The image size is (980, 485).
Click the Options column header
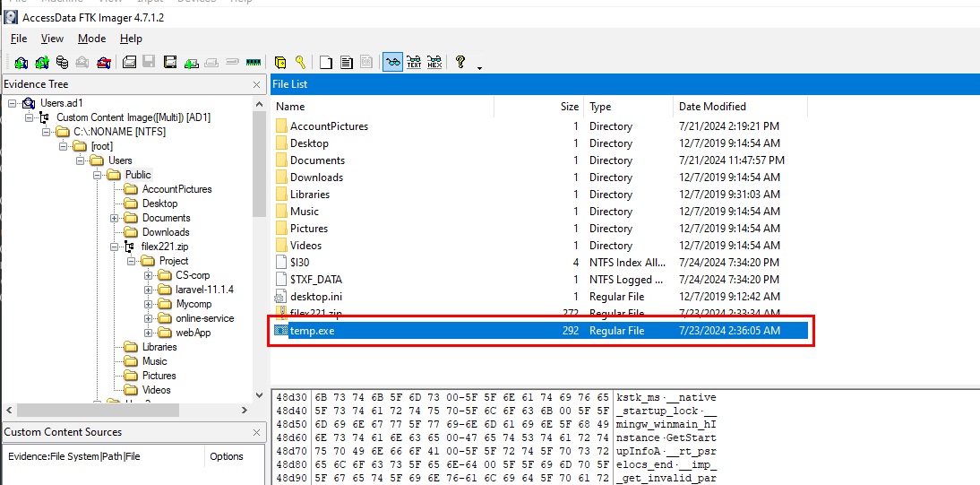[x=226, y=456]
